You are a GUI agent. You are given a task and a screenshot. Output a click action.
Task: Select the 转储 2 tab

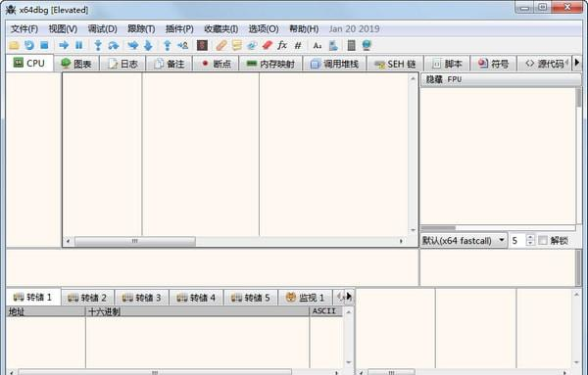click(87, 298)
